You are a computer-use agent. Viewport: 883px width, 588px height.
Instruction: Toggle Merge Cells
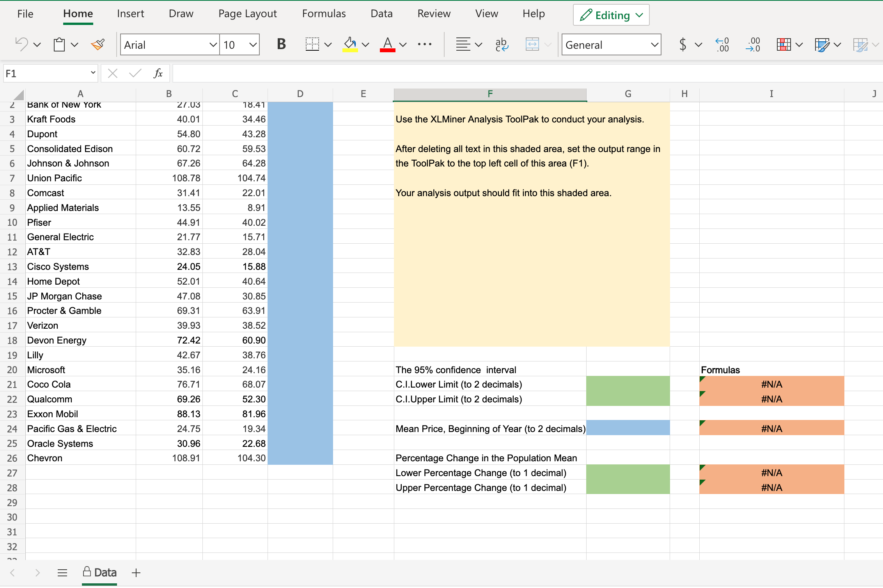pyautogui.click(x=532, y=44)
